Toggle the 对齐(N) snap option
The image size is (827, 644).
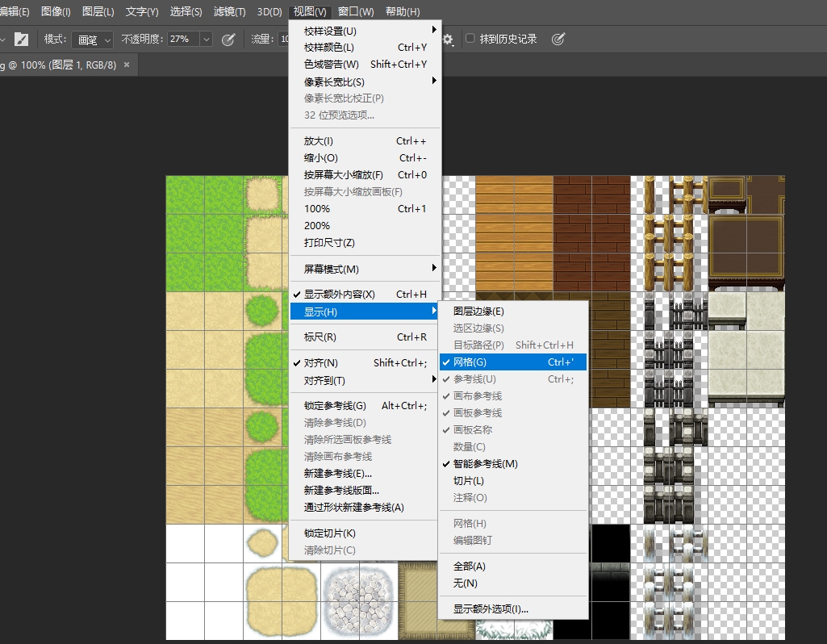[365, 363]
